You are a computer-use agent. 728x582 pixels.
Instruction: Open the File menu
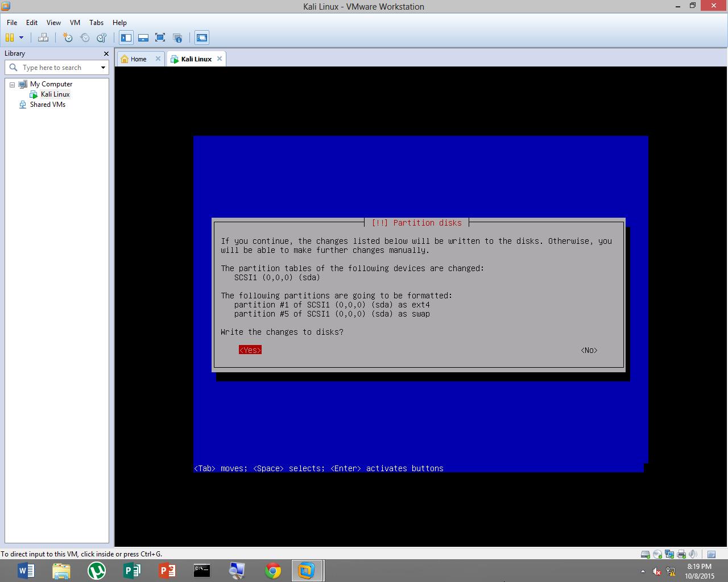pos(12,23)
